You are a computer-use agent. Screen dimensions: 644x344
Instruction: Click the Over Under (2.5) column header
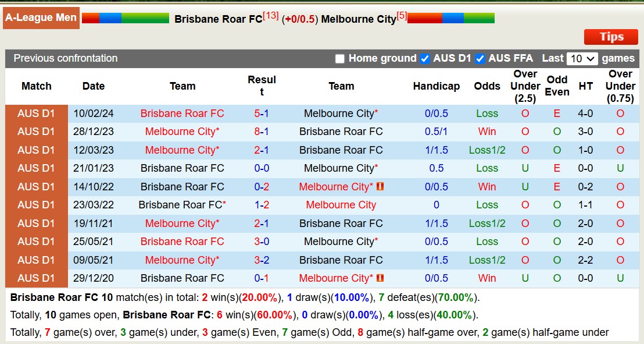click(525, 86)
